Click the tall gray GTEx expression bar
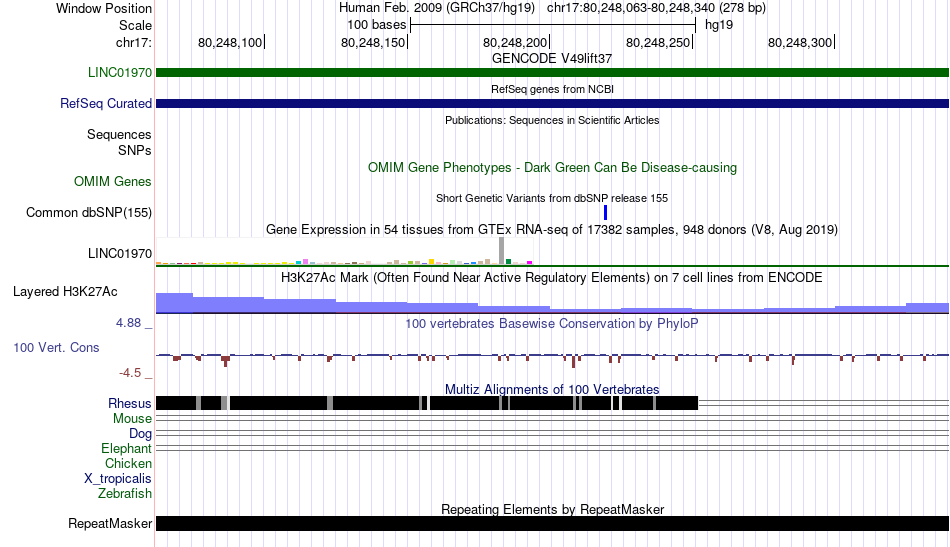Screen dimensions: 950x547 pyautogui.click(x=502, y=251)
